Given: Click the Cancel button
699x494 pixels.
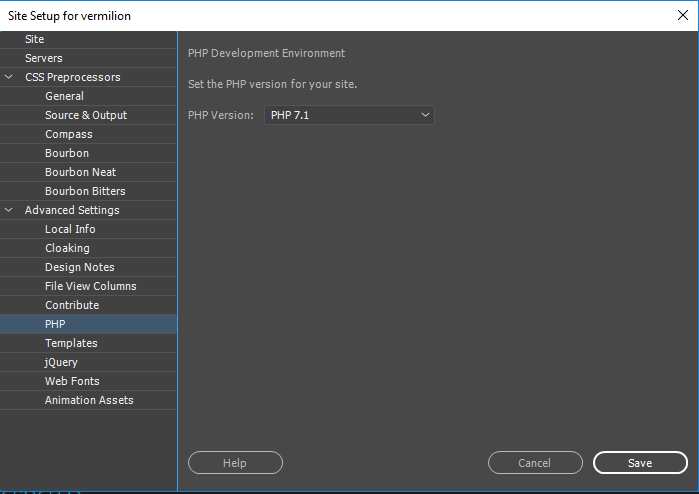Looking at the screenshot, I should pyautogui.click(x=535, y=463).
